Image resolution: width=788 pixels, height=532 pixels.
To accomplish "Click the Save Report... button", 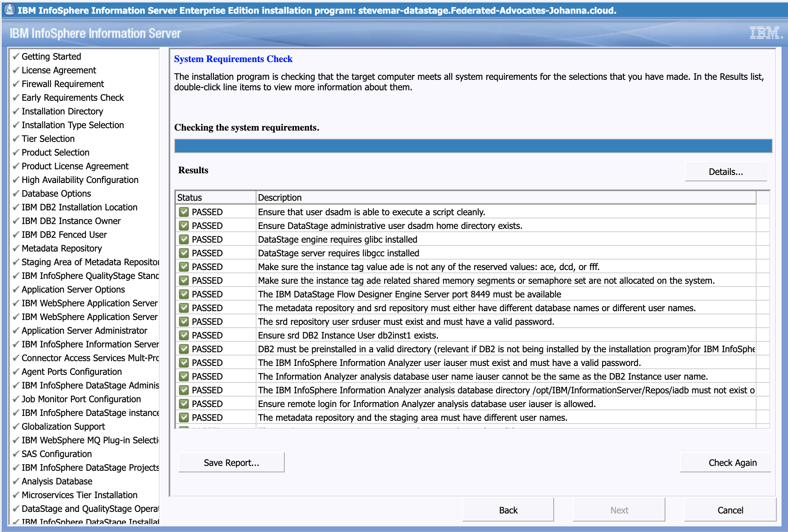I will click(231, 463).
